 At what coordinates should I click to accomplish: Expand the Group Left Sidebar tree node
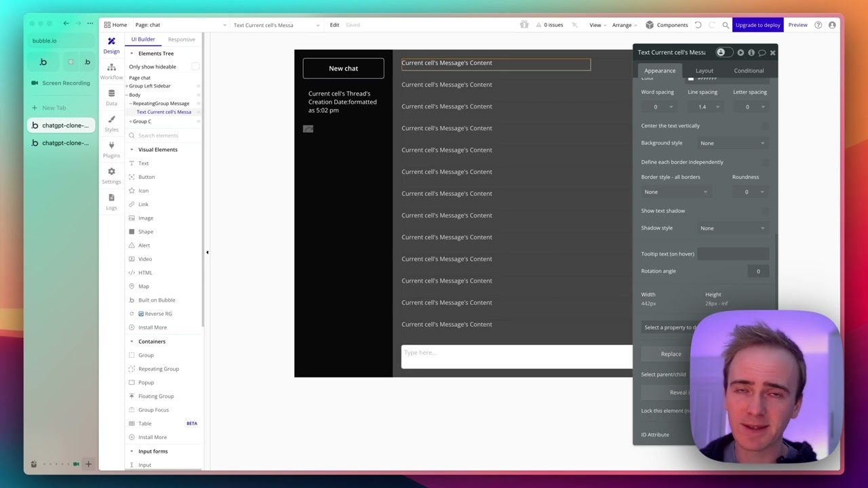point(127,86)
